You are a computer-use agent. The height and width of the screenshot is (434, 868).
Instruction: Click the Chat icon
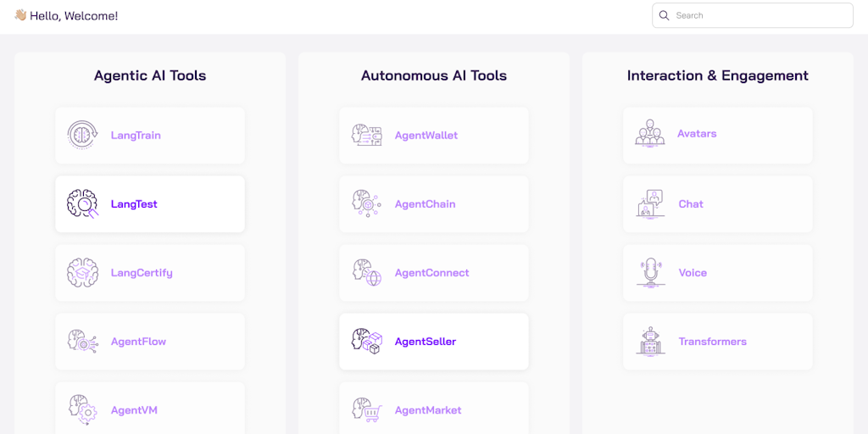(x=650, y=204)
